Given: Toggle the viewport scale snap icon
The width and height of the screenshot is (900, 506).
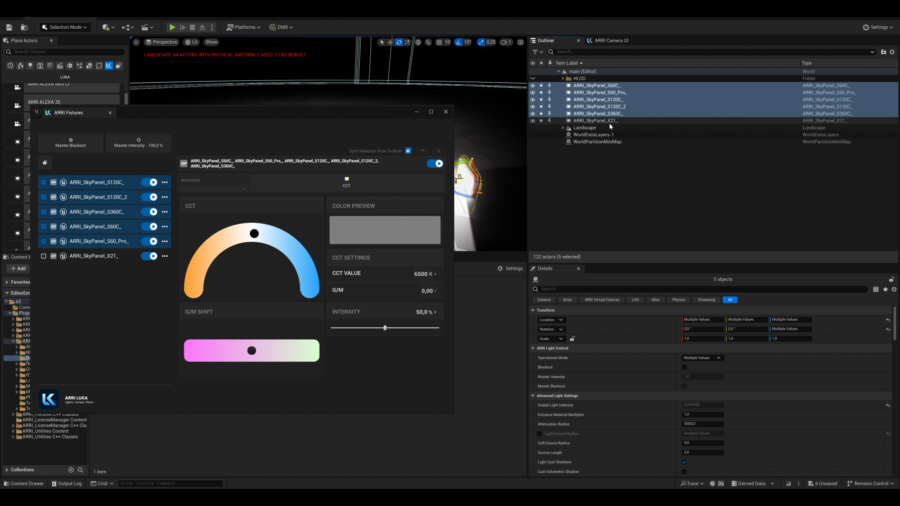Looking at the screenshot, I should pos(481,42).
